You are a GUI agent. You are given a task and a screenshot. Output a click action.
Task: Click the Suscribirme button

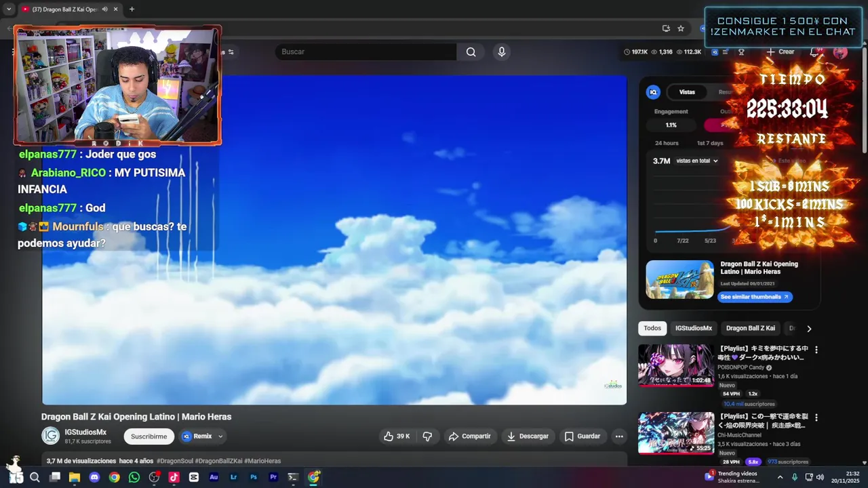(149, 436)
